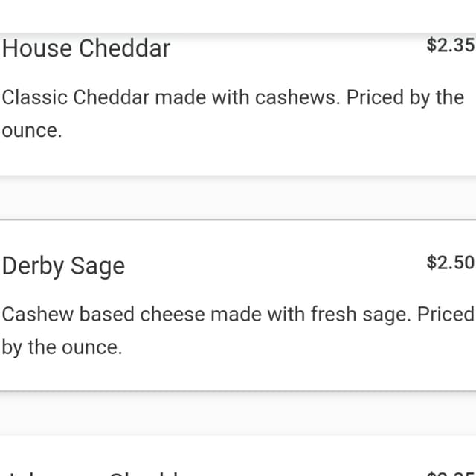Tap "by the ounce." under Derby Sage
Viewport: 476px width, 476px height.
coord(62,347)
